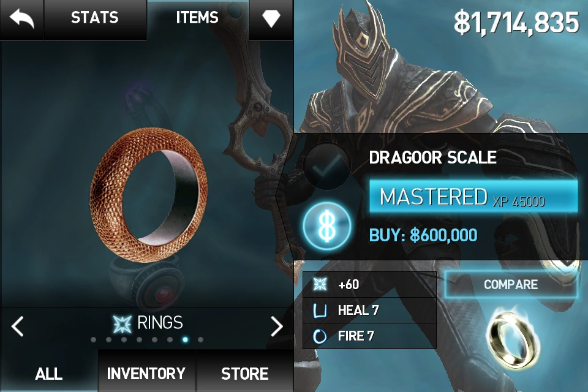
Task: Filter by INVENTORY items
Action: pyautogui.click(x=146, y=373)
